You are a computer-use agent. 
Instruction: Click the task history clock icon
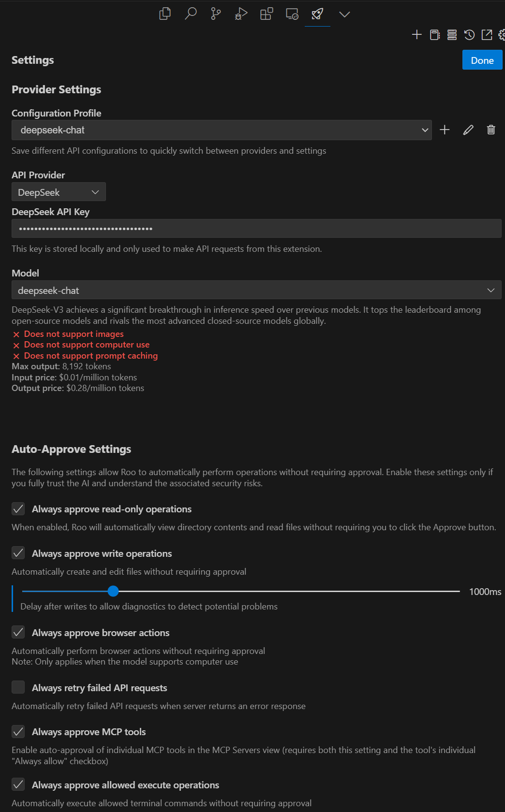pos(469,35)
